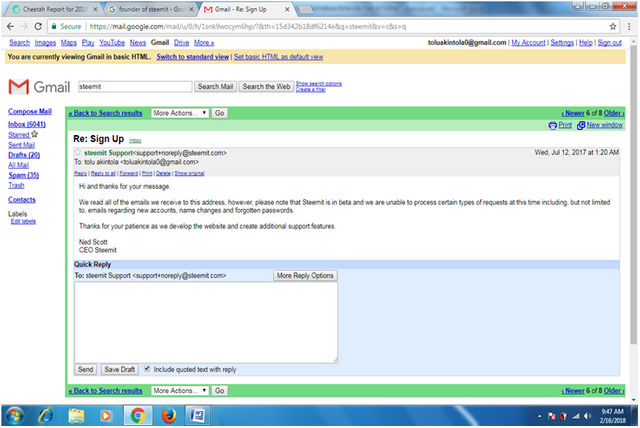Open Contacts link

tap(22, 200)
